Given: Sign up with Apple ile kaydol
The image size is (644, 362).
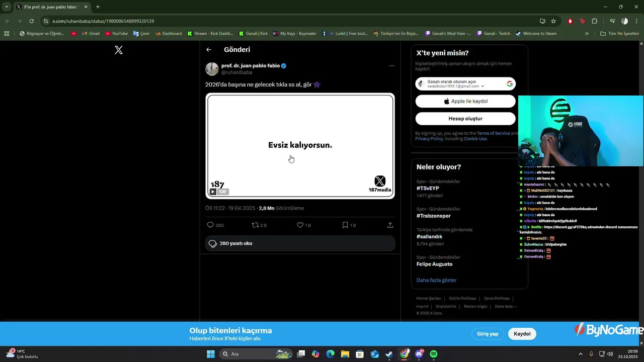Looking at the screenshot, I should tap(465, 101).
